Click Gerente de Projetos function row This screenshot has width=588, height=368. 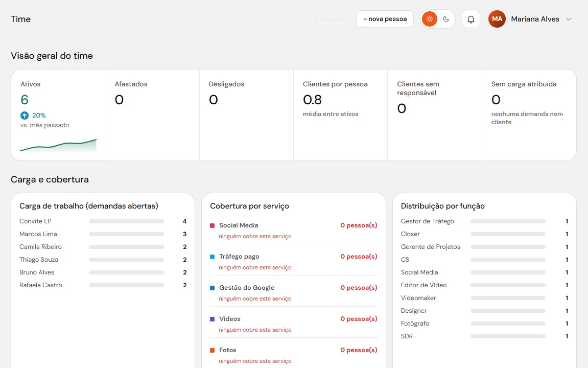(x=484, y=247)
